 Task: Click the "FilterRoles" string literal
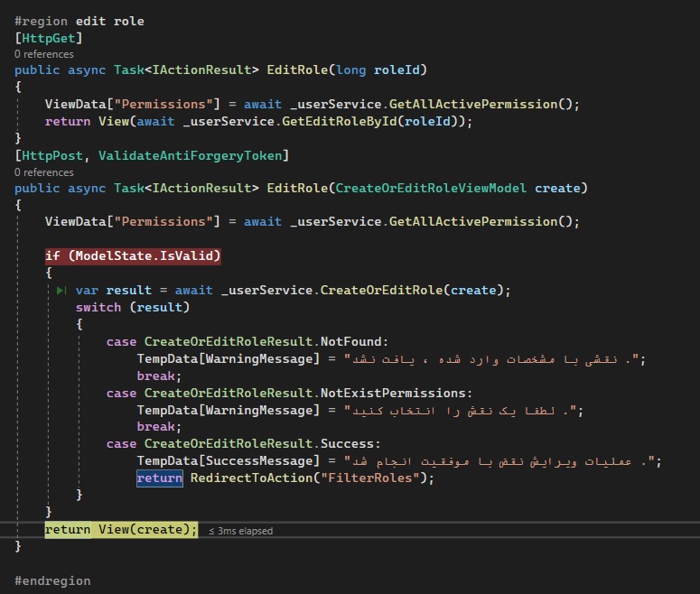tap(369, 478)
